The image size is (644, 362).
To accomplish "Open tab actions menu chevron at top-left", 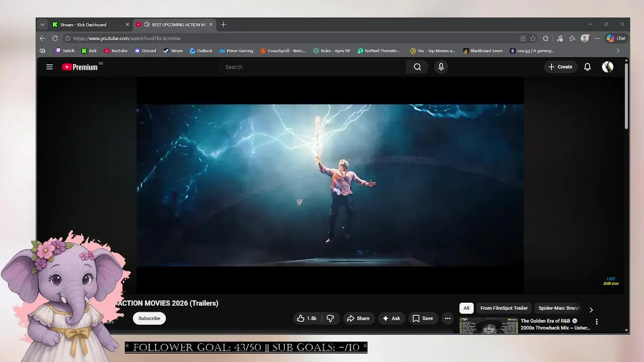I will point(42,24).
